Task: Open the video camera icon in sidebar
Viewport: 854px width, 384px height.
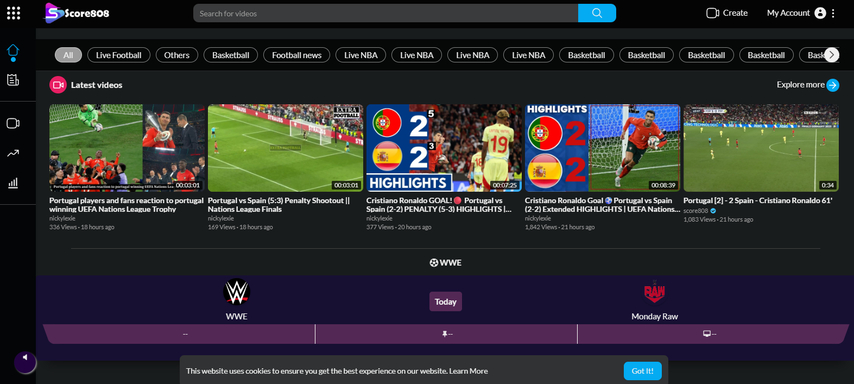Action: coord(13,124)
